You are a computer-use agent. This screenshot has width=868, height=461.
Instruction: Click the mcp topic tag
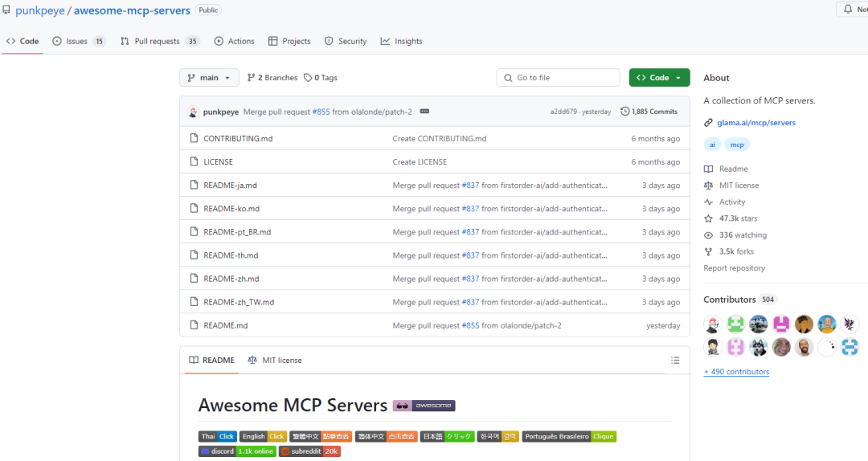[x=737, y=145]
